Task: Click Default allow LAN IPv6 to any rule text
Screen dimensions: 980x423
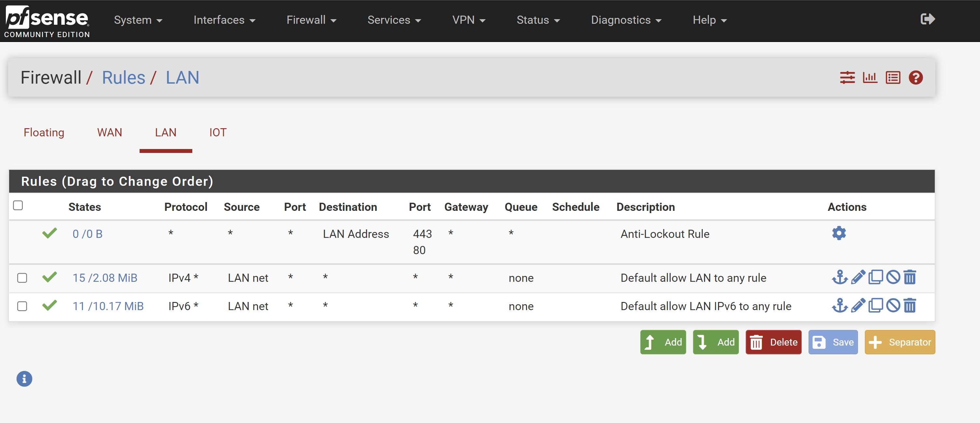Action: click(x=706, y=306)
